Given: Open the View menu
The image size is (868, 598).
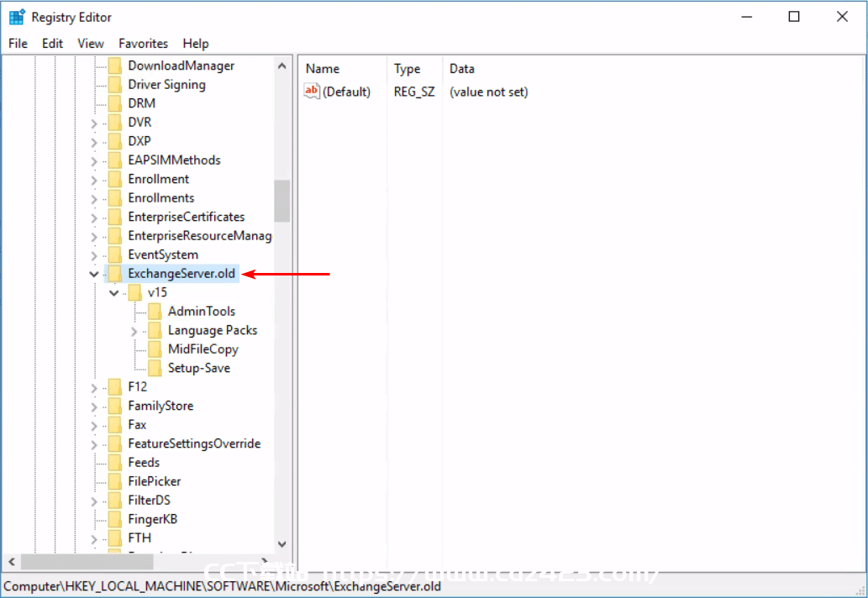Looking at the screenshot, I should pos(91,43).
